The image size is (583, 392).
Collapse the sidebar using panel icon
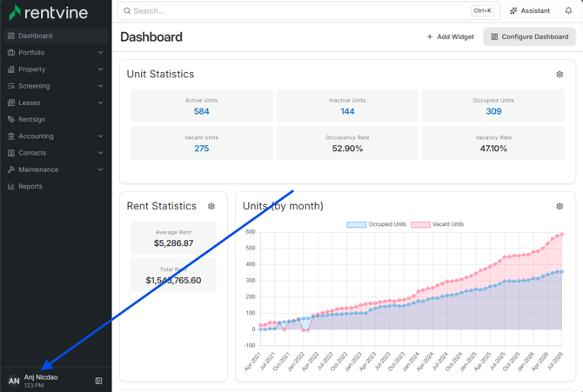coord(98,381)
